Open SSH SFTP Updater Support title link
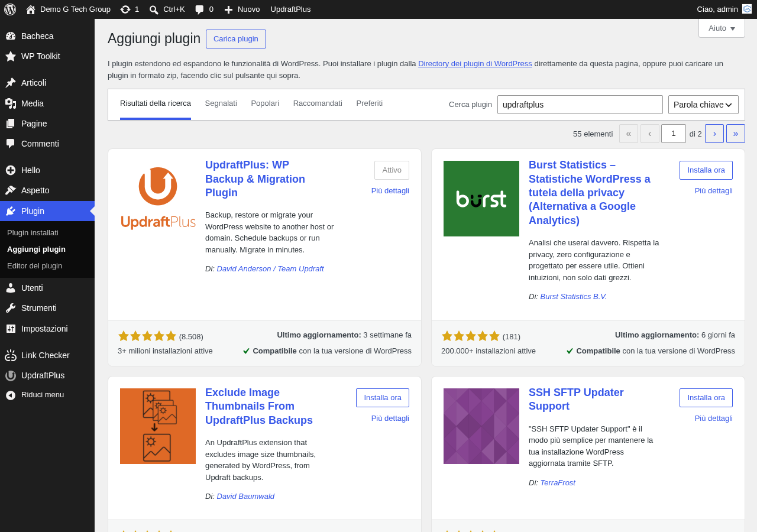The height and width of the screenshot is (532, 757). coord(576,400)
